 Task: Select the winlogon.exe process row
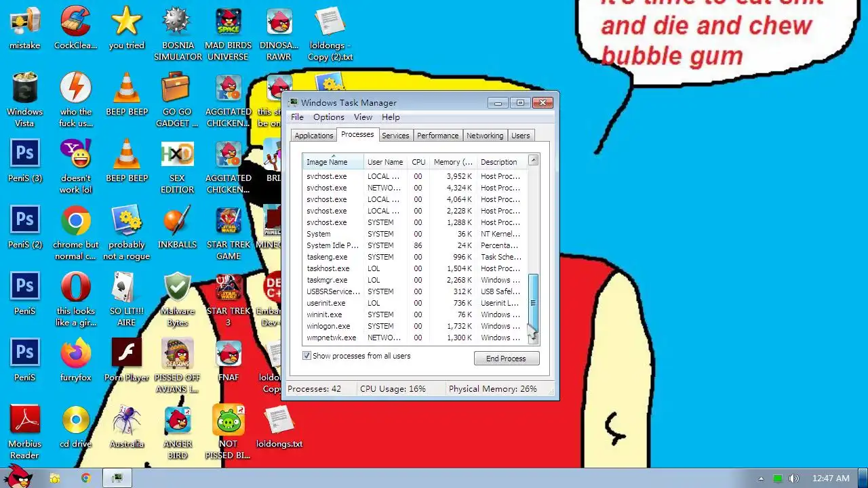[x=415, y=326]
